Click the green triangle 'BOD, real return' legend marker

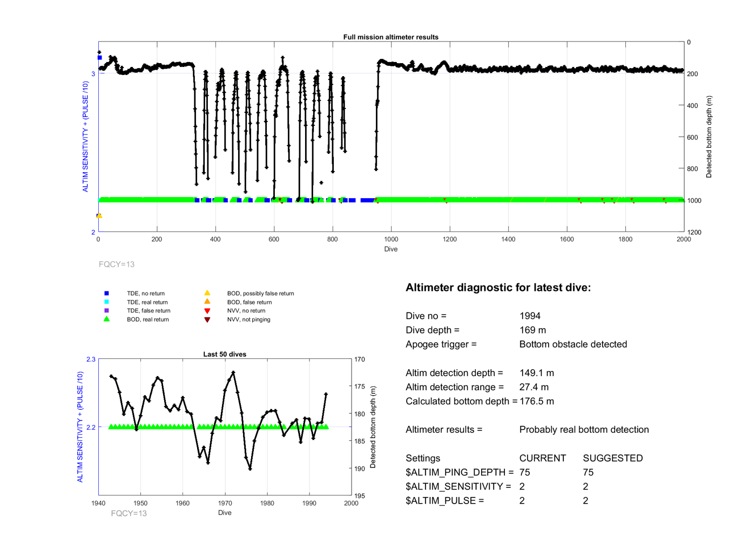tap(106, 319)
